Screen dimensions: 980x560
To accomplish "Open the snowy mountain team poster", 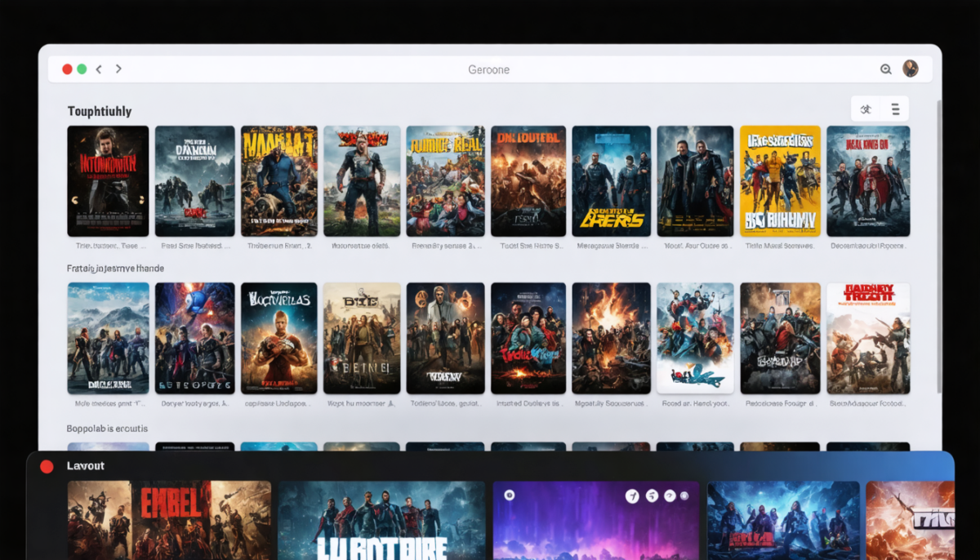I will (108, 338).
